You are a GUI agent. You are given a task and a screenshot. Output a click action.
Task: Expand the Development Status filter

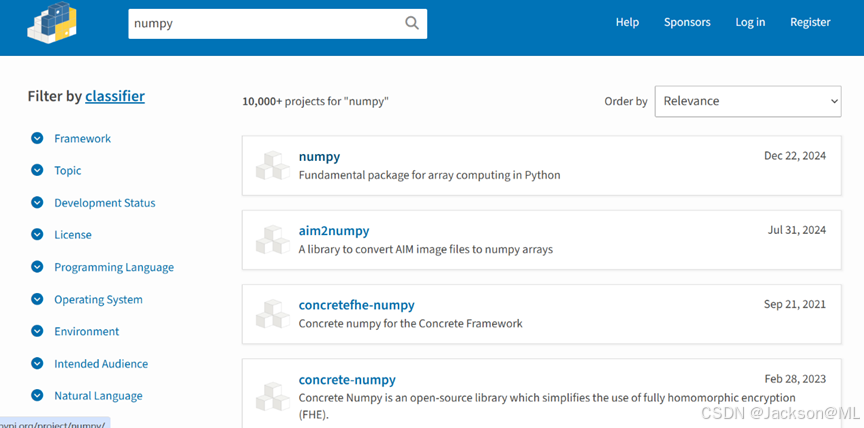tap(104, 203)
